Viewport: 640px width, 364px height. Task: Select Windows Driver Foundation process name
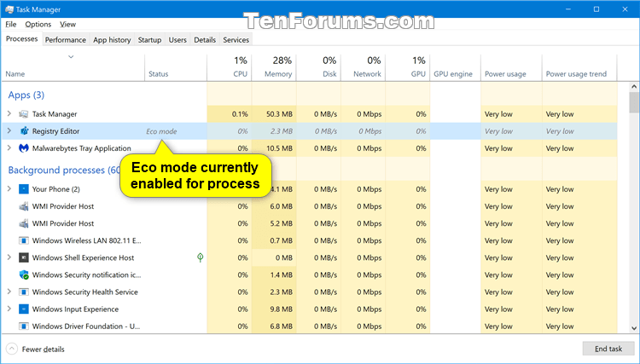point(86,326)
